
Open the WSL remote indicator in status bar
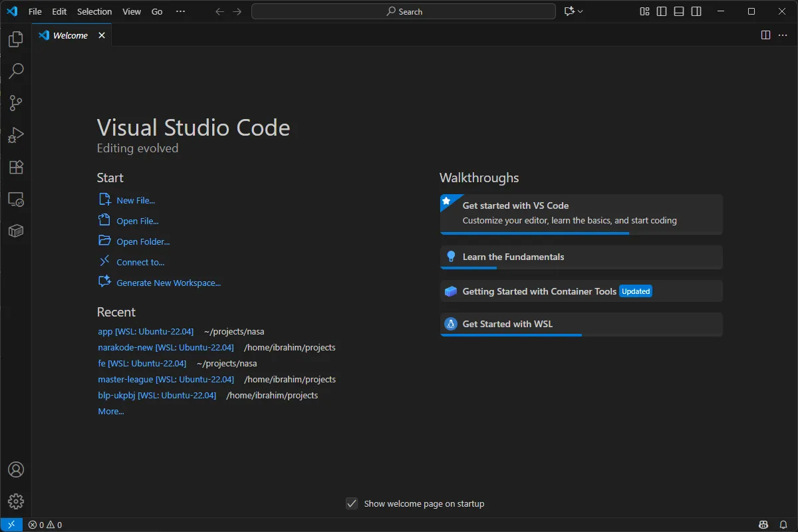tap(10, 524)
